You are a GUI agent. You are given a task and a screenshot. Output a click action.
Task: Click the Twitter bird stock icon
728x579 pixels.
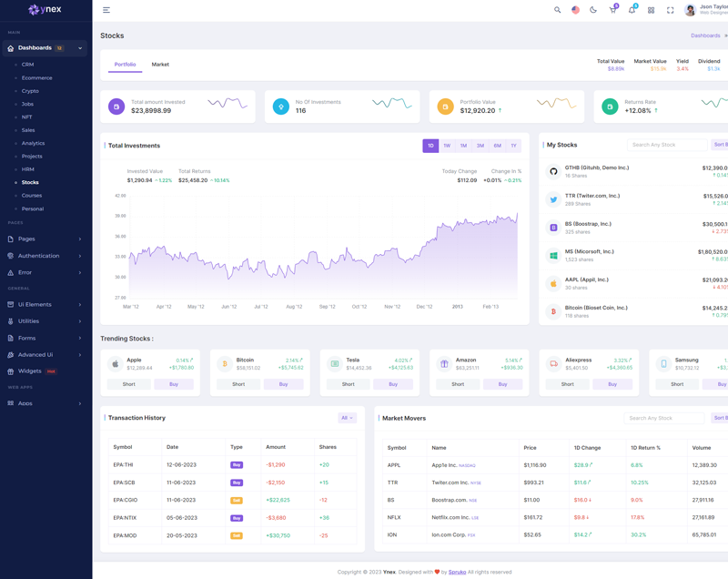click(552, 199)
